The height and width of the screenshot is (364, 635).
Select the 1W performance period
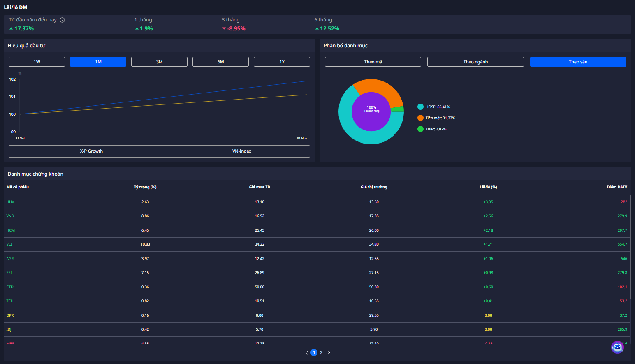36,61
